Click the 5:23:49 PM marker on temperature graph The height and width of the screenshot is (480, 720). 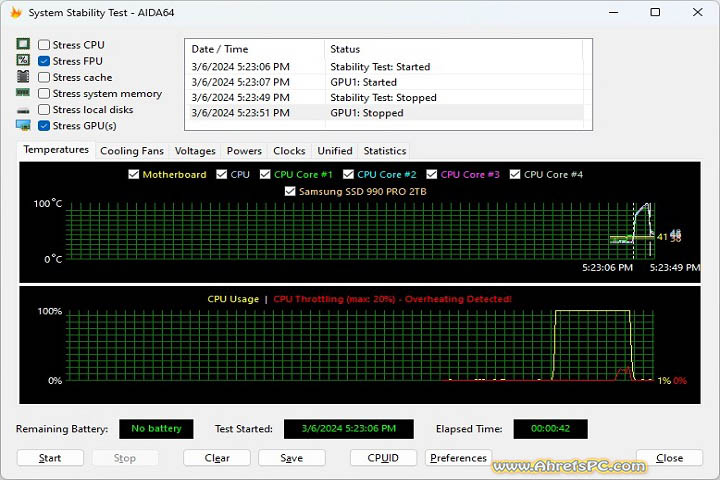tap(675, 267)
